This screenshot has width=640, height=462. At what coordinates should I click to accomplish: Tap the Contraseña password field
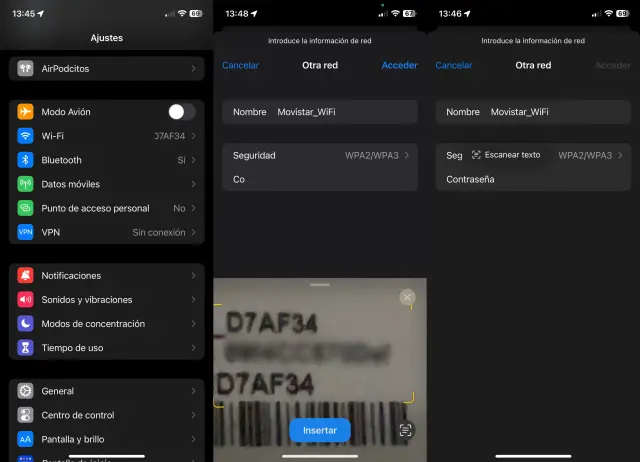[530, 179]
